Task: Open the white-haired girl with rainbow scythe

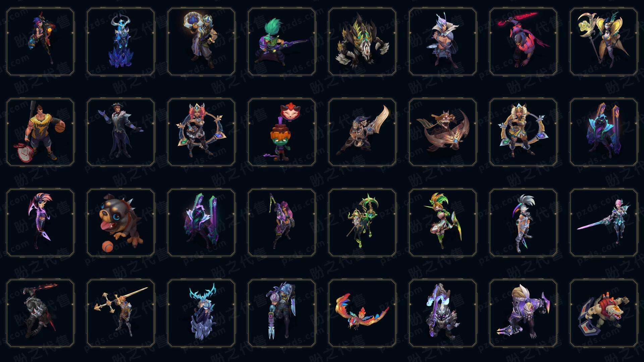Action: coord(523,223)
